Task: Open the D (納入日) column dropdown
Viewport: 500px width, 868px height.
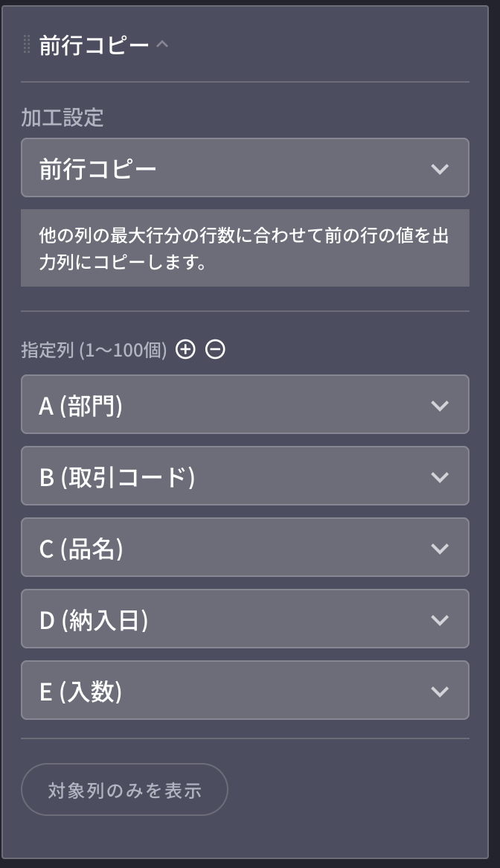Action: pyautogui.click(x=245, y=619)
